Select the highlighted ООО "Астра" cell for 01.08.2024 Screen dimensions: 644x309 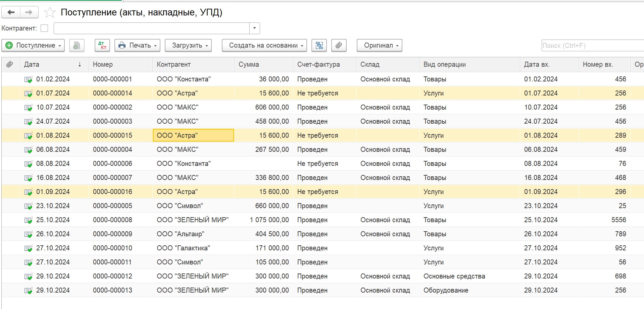[x=193, y=135]
